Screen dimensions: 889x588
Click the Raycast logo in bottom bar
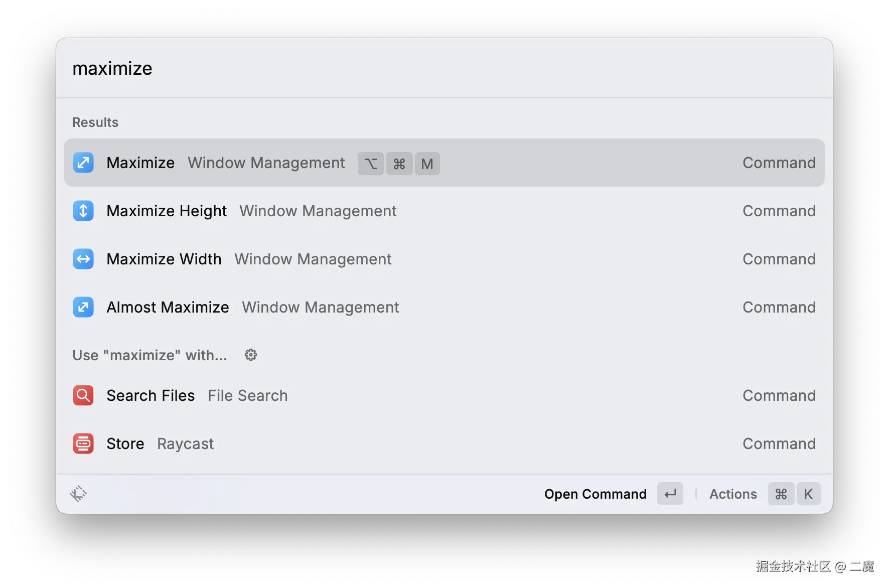(78, 494)
